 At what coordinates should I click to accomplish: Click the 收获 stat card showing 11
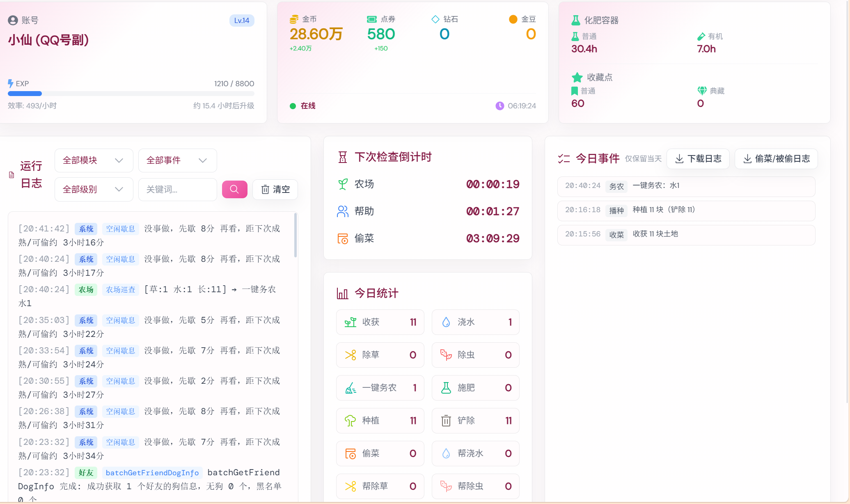[380, 322]
